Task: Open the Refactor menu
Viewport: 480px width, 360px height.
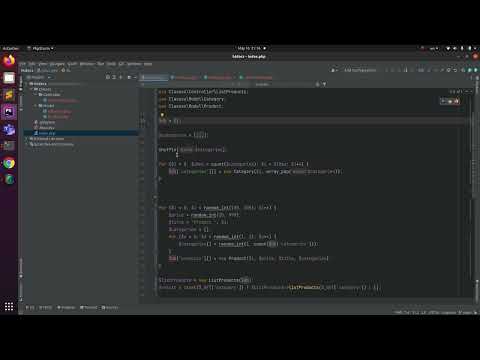Action: [x=87, y=64]
